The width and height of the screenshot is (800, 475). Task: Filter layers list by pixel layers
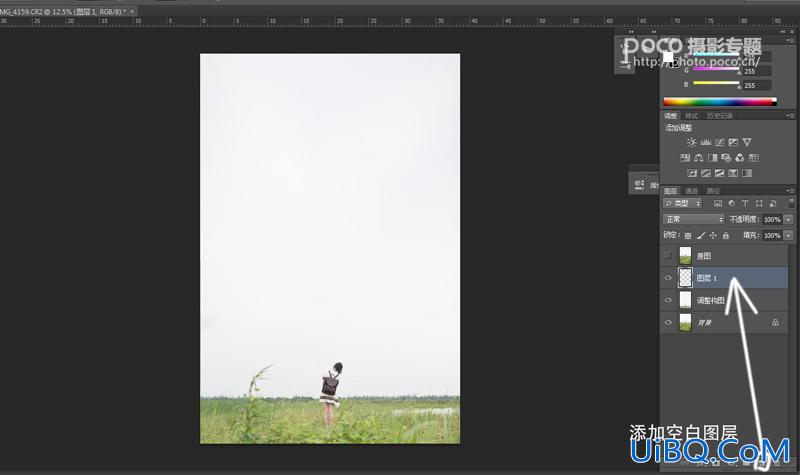click(x=718, y=204)
